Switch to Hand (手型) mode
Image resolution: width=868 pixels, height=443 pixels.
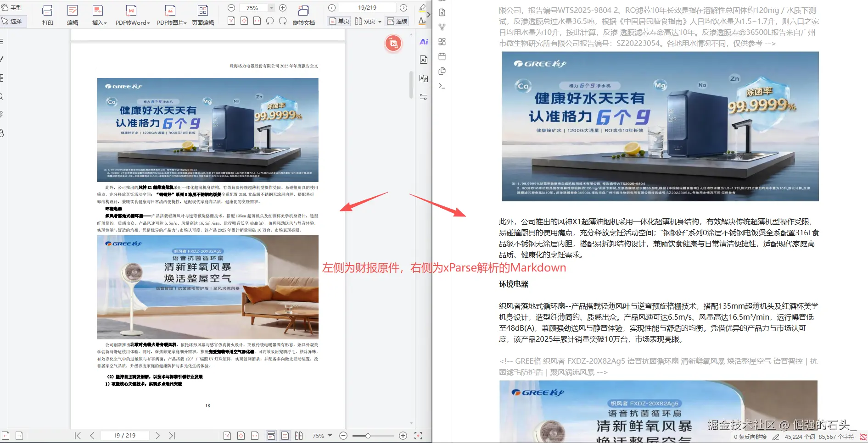[12, 8]
